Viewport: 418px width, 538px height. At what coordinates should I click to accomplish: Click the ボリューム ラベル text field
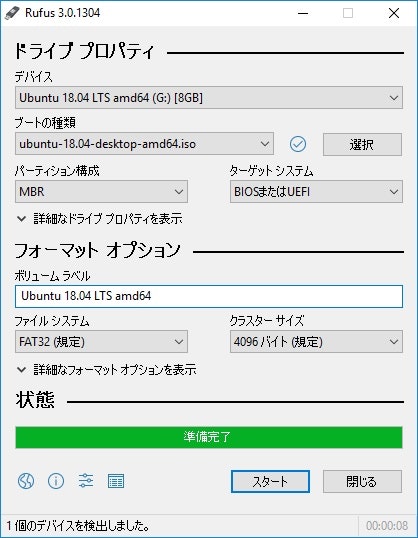coord(209,296)
